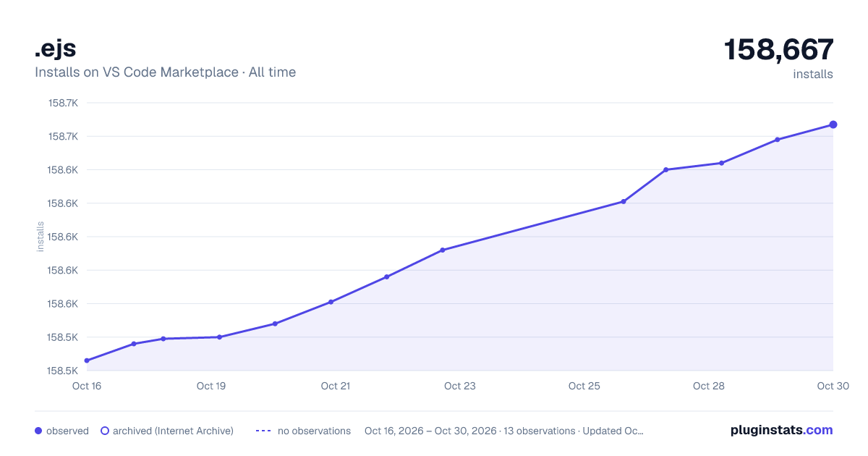Click 'Installs on VS Code Marketplace · All time' subtitle
This screenshot has width=868, height=456.
click(x=165, y=72)
